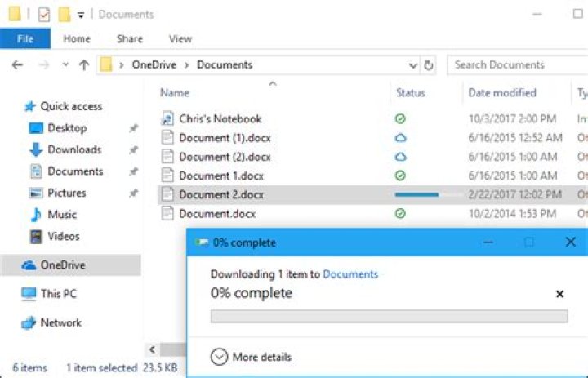Click Documents in the address bar path
Image resolution: width=588 pixels, height=378 pixels.
click(225, 64)
